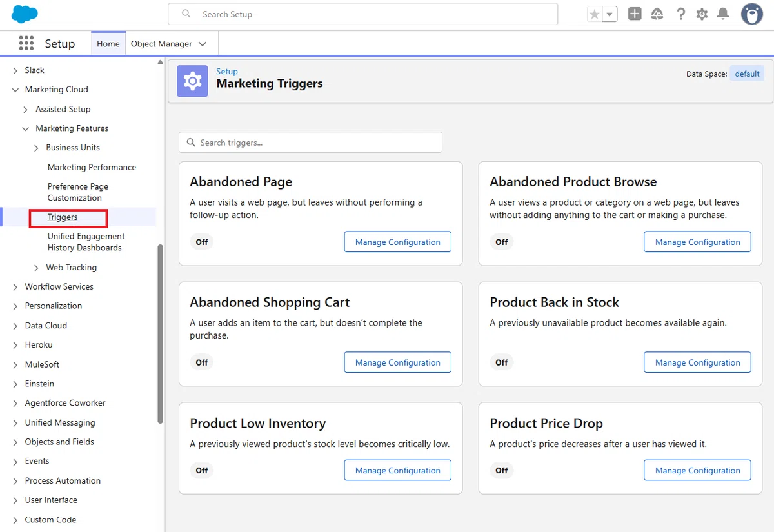Expand the Einstein node

click(15, 384)
